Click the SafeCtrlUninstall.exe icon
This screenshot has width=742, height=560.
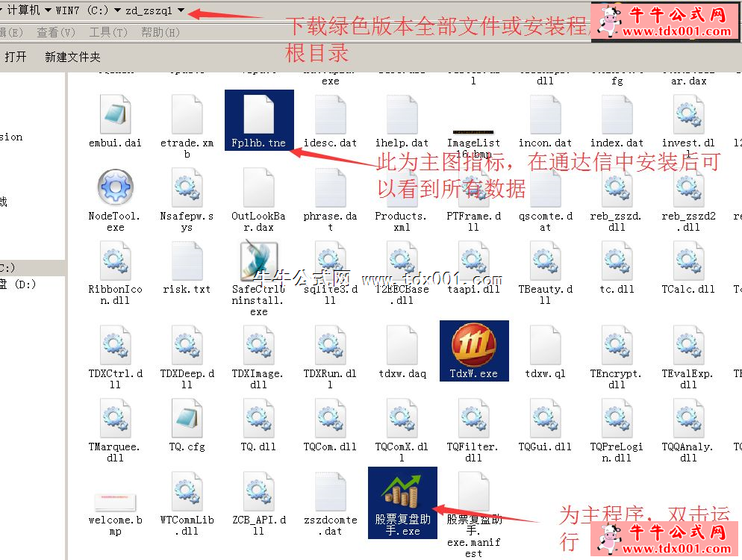[258, 262]
